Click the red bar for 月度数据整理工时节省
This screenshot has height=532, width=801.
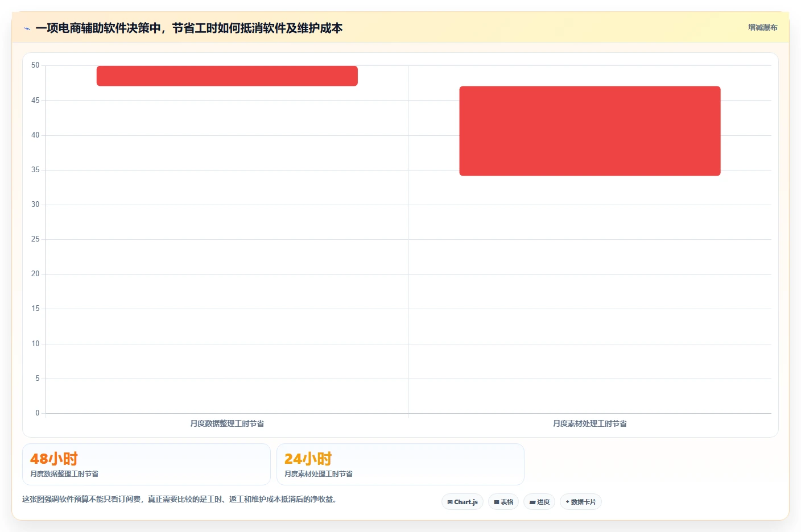227,76
